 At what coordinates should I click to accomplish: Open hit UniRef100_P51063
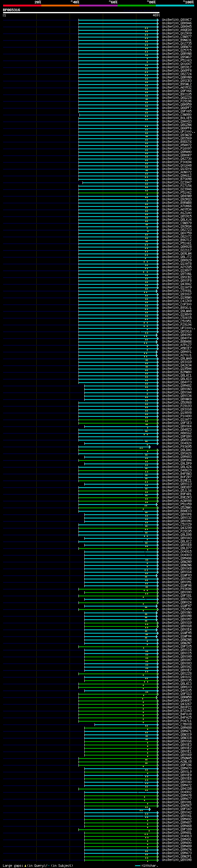[x=176, y=61]
